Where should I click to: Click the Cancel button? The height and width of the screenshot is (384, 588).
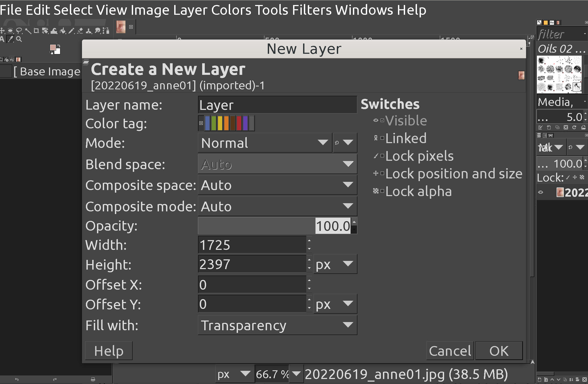point(450,351)
